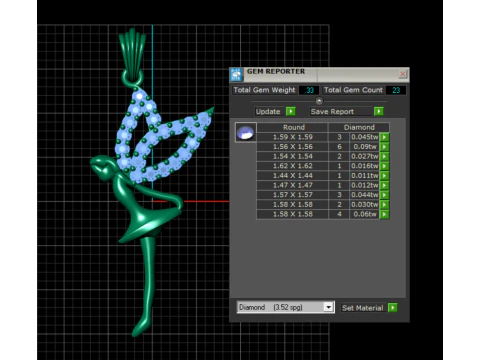Click the Save Report label
The width and height of the screenshot is (480, 360).
(x=332, y=112)
